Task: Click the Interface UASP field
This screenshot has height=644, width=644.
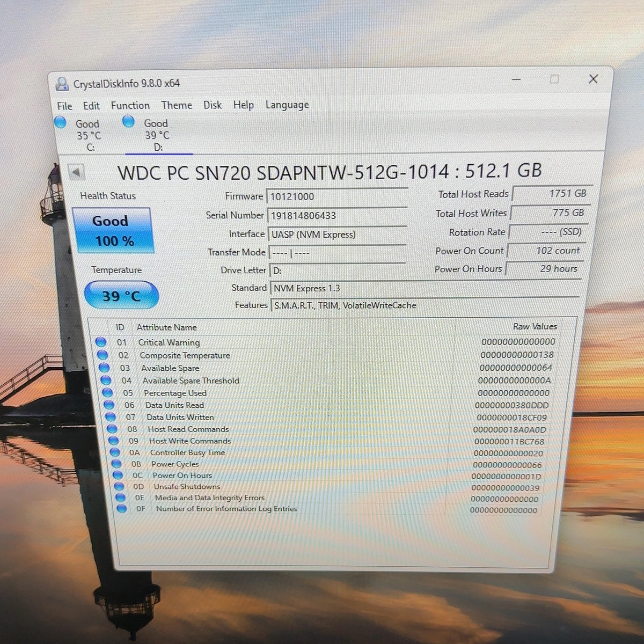Action: coord(338,234)
